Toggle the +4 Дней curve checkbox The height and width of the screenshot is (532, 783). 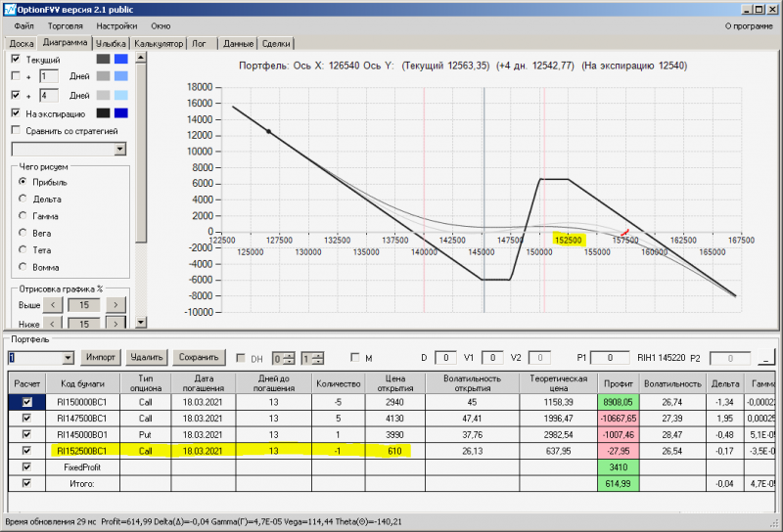(x=16, y=94)
